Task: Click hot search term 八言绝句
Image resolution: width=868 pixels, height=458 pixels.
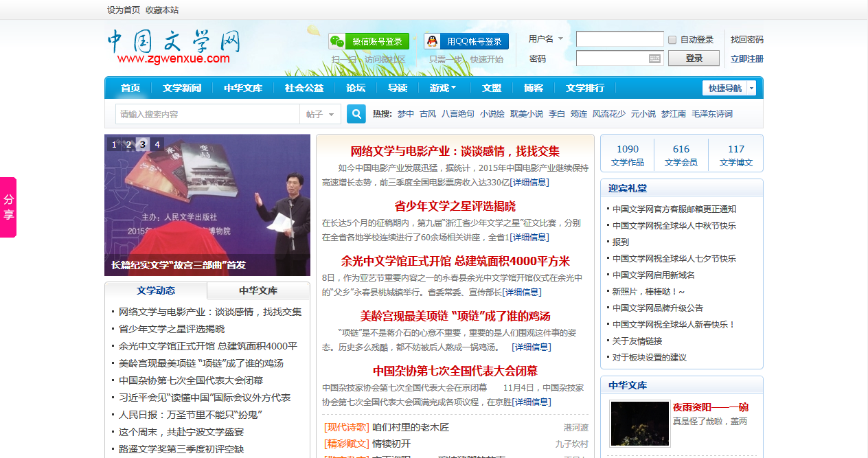Action: [x=458, y=114]
